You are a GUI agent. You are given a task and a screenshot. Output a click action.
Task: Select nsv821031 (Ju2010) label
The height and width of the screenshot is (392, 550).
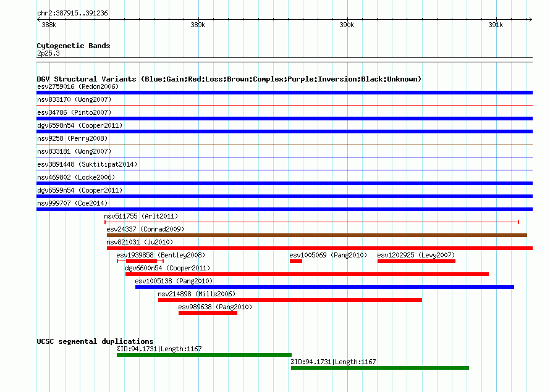pyautogui.click(x=140, y=242)
